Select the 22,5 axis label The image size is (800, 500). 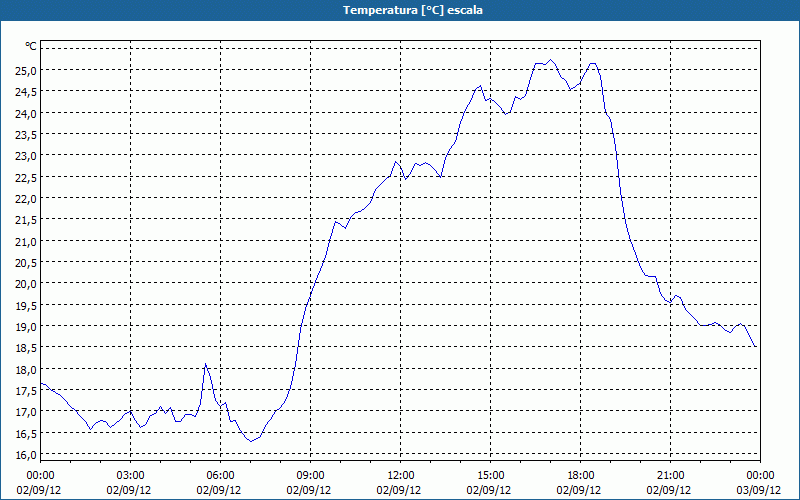27,177
